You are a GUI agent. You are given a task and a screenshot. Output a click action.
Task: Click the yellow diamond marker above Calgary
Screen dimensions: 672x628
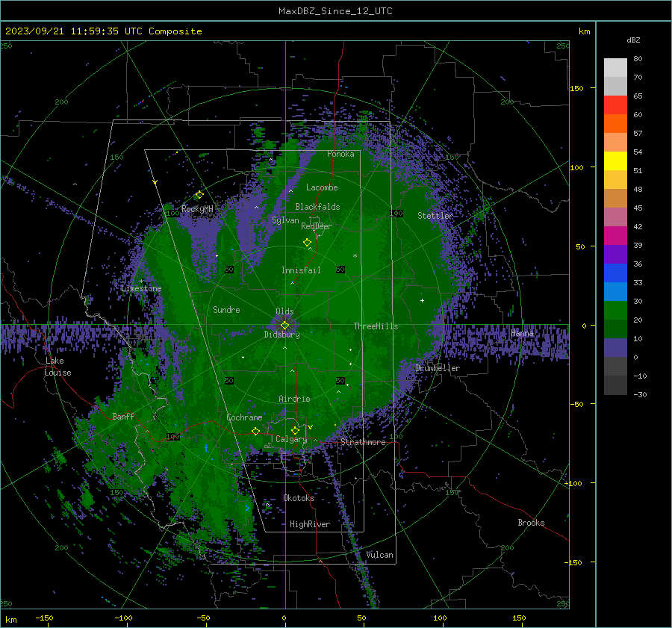tap(295, 430)
